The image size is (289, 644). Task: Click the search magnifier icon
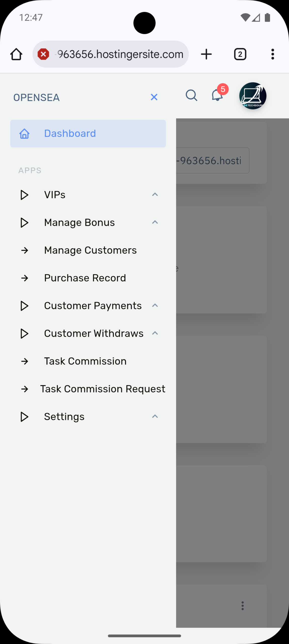[191, 96]
